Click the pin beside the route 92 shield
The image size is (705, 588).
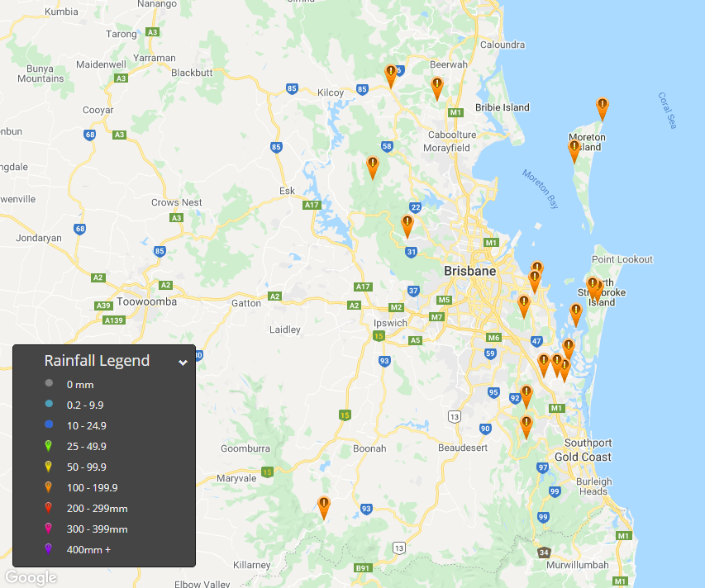tap(526, 396)
